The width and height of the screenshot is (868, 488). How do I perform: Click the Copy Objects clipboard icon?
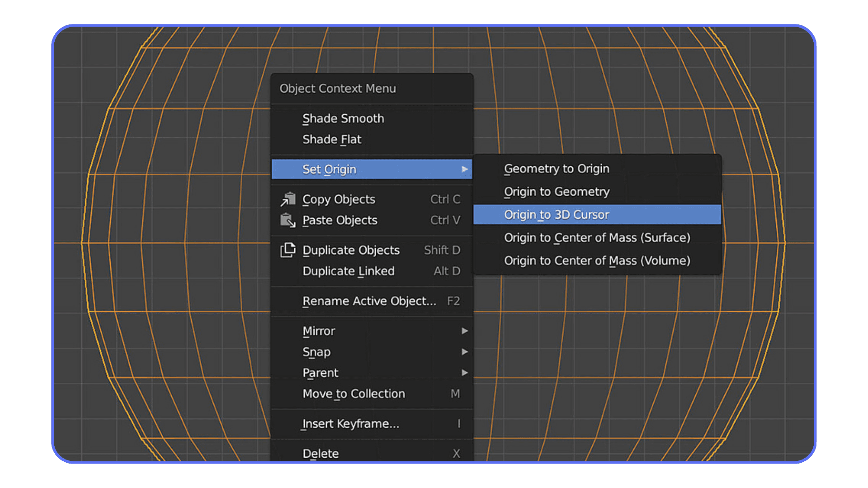289,199
